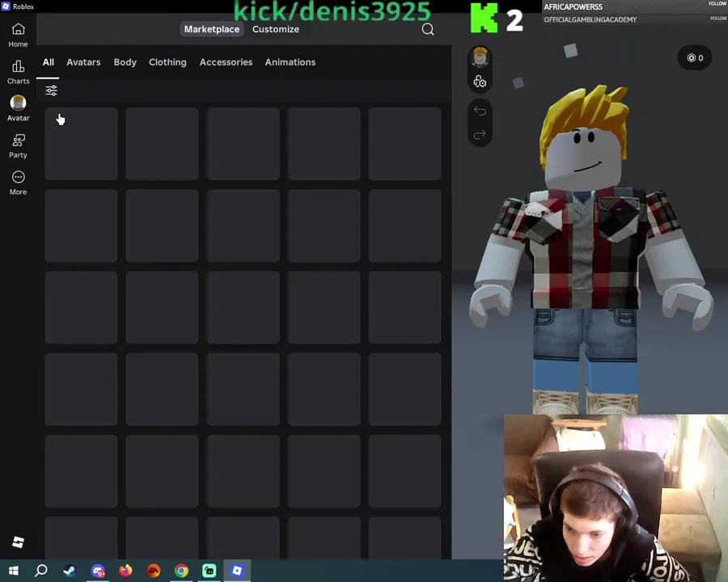This screenshot has height=582, width=728.
Task: Open the green Streamlabs taskbar icon
Action: 210,571
